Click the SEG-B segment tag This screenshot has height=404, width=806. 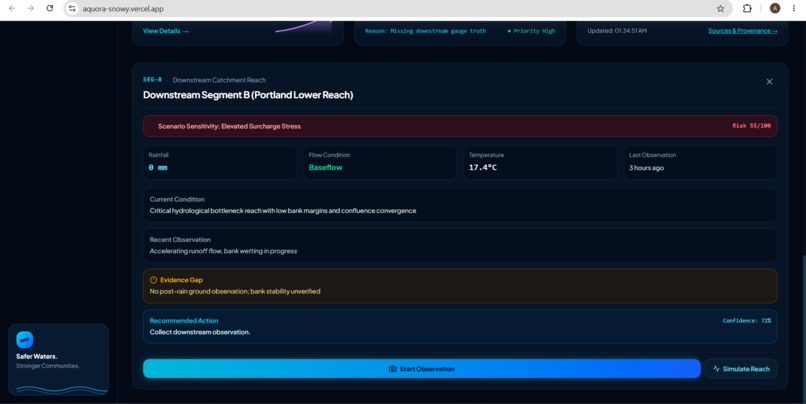pyautogui.click(x=152, y=80)
